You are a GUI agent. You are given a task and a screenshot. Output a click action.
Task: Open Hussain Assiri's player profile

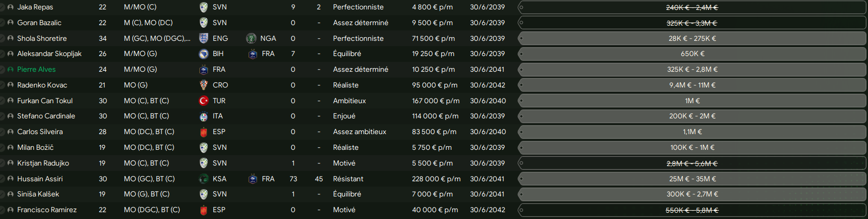[x=40, y=179]
